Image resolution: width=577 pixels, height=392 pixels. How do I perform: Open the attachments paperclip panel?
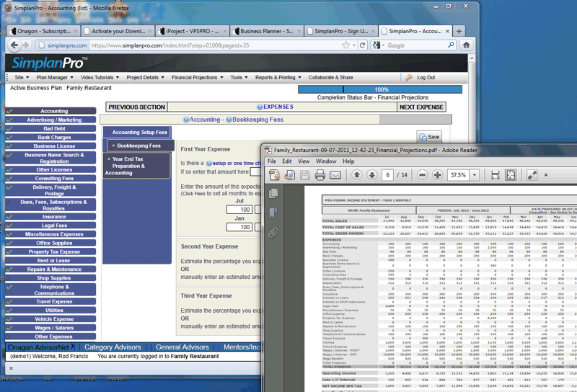pos(273,233)
